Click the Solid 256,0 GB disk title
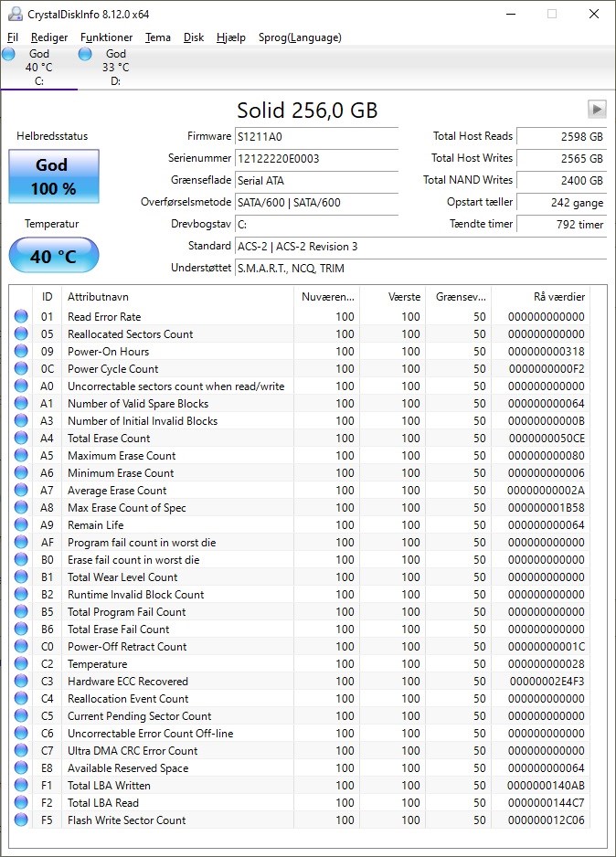 pos(307,110)
